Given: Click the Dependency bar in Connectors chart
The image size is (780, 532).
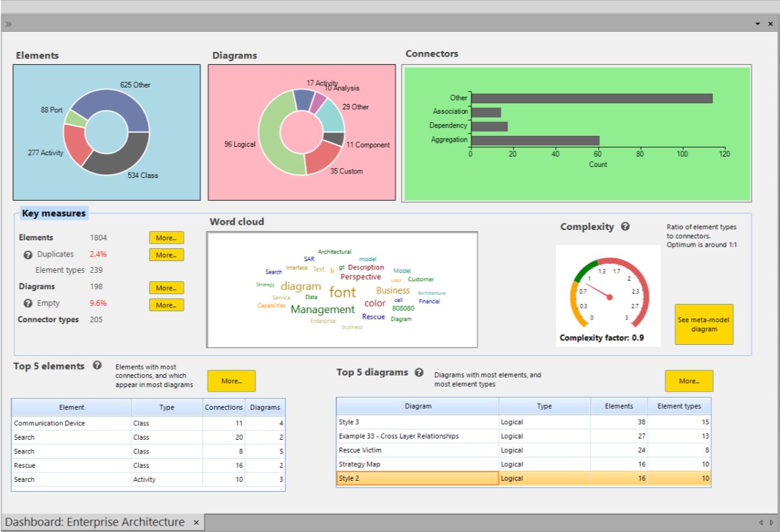Looking at the screenshot, I should tap(489, 126).
